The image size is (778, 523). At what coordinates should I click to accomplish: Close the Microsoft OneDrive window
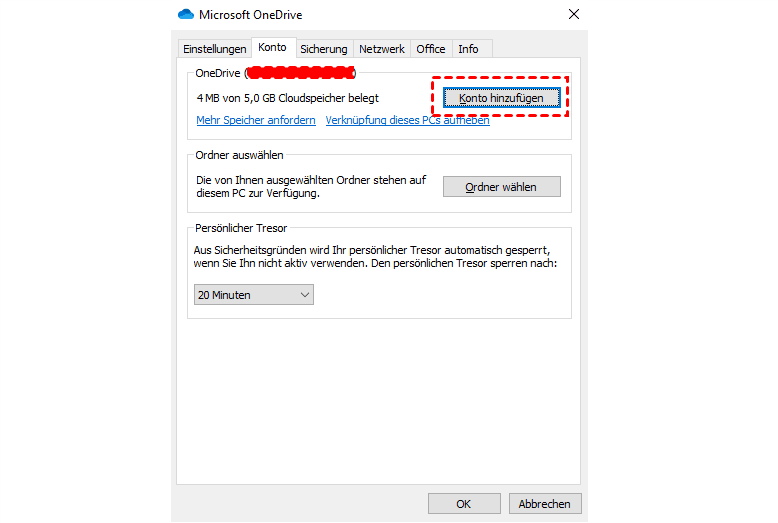574,14
